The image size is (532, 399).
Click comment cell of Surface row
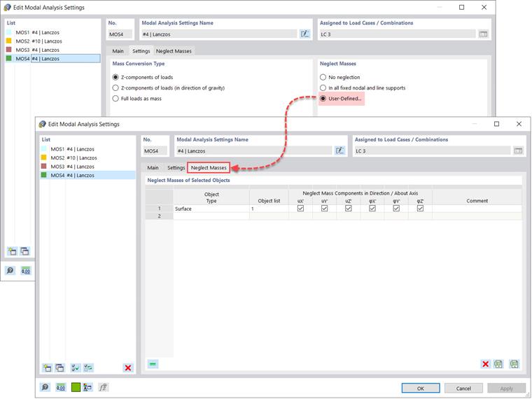477,209
